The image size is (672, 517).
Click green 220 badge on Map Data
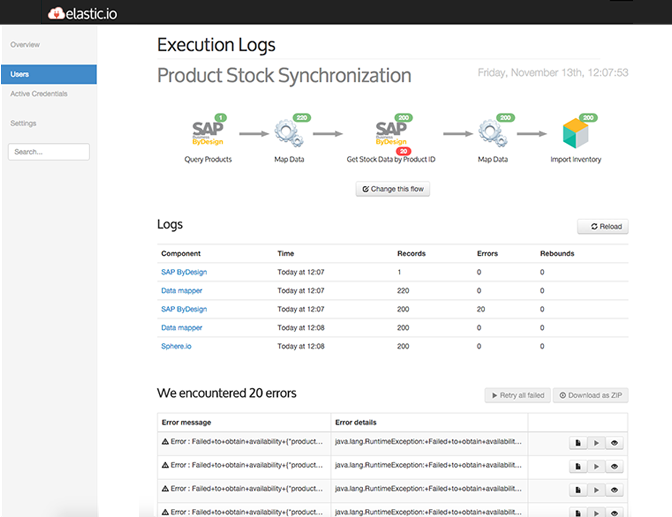coord(302,117)
